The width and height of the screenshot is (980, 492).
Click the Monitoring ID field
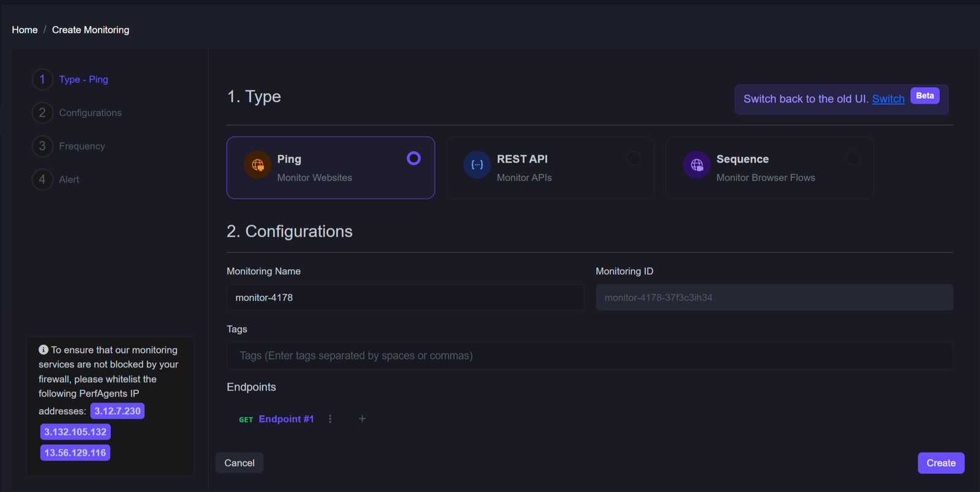click(x=774, y=298)
